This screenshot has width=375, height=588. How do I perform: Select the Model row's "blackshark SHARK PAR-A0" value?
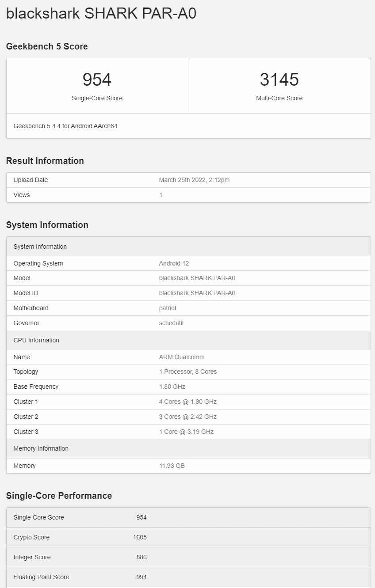coord(197,278)
